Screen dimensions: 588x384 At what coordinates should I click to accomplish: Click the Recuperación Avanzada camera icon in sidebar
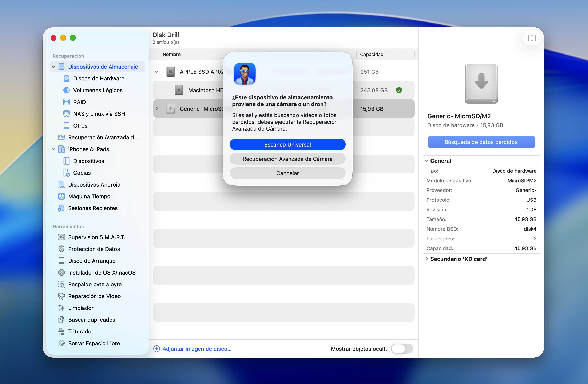pos(61,137)
